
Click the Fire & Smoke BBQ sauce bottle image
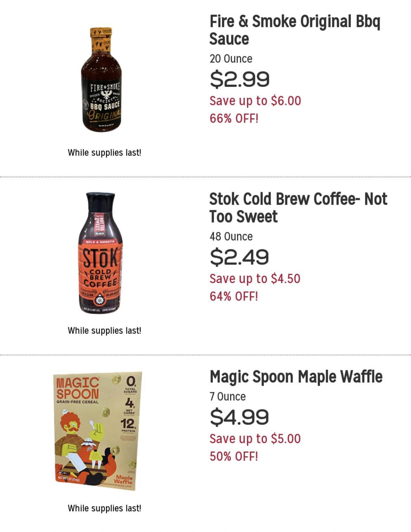tap(101, 80)
